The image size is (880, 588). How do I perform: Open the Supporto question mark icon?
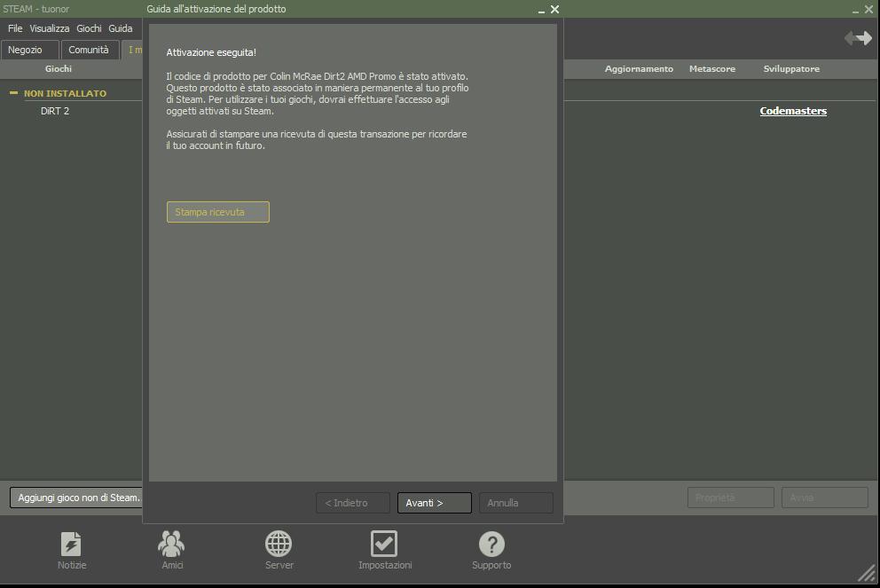(491, 544)
